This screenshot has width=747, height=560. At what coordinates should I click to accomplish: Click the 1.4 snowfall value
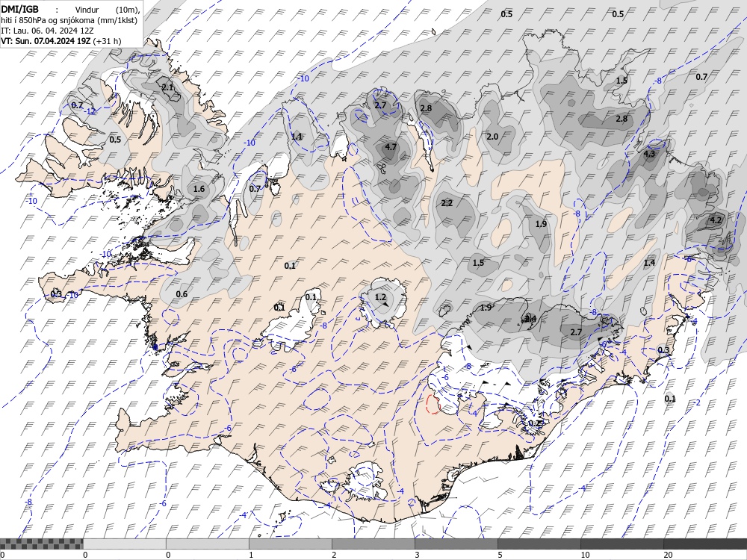tap(649, 263)
